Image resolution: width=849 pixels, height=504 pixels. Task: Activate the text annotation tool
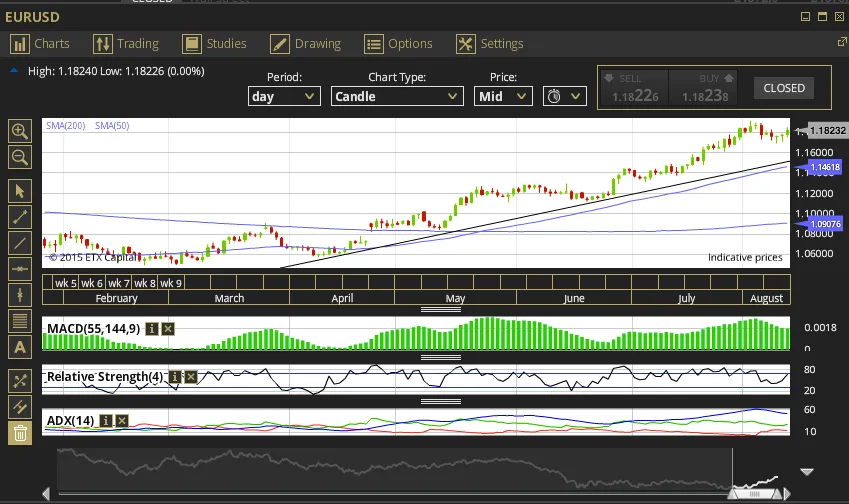[x=20, y=347]
